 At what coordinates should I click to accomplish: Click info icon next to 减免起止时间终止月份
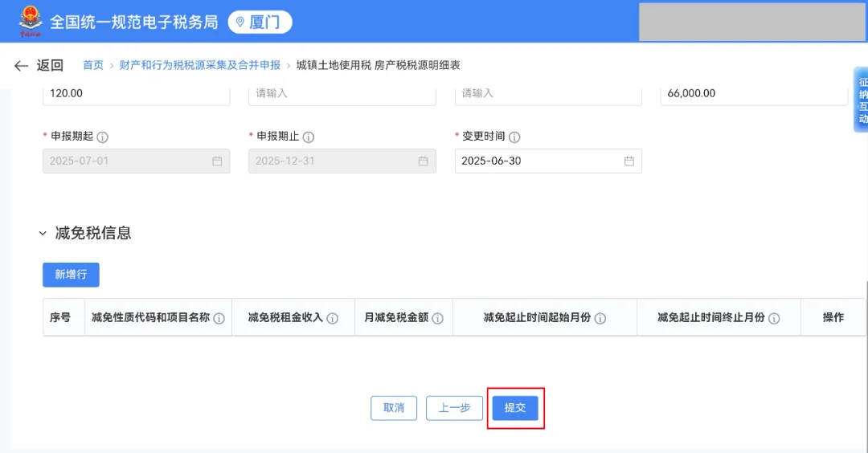(x=774, y=318)
